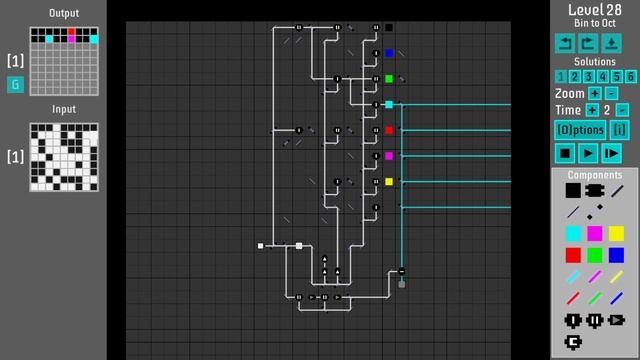The height and width of the screenshot is (360, 640).
Task: Select the black notched connector component
Action: pyautogui.click(x=595, y=191)
